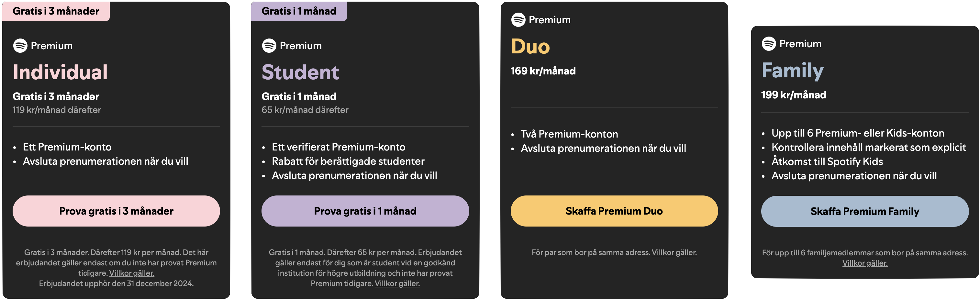The height and width of the screenshot is (300, 980).
Task: Open "Villkor gäller" link under Family plan
Action: [x=865, y=263]
